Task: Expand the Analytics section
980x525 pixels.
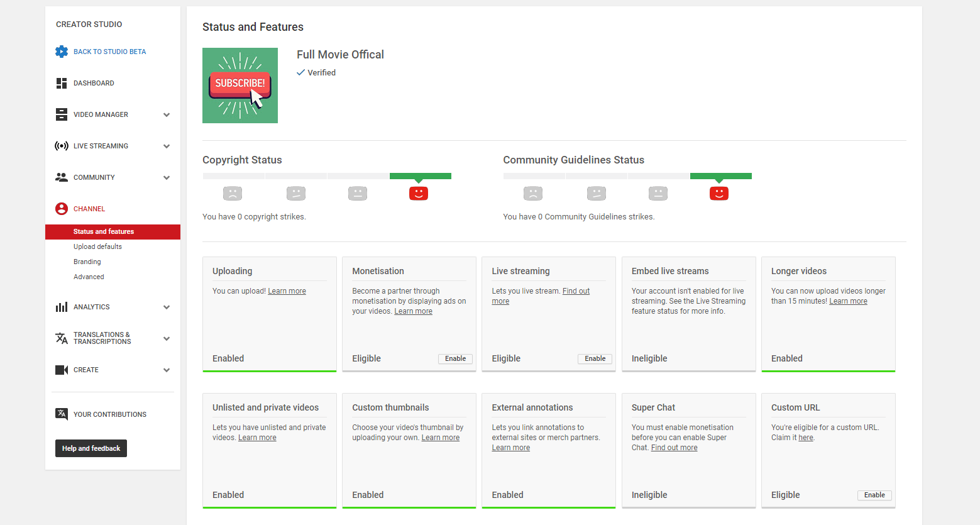Action: pos(167,307)
